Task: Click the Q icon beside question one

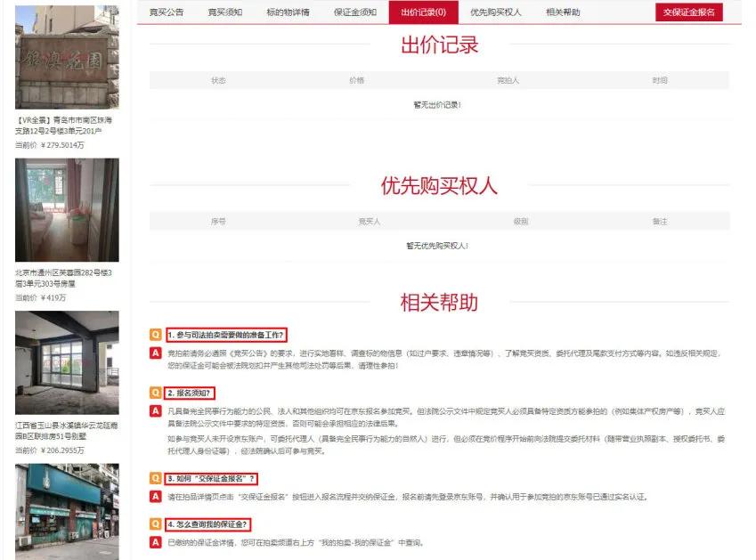Action: tap(156, 336)
